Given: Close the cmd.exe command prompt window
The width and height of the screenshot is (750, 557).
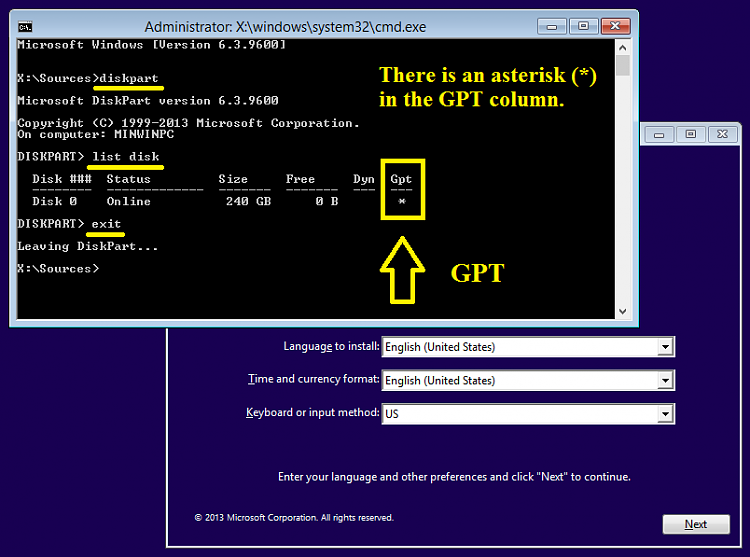Looking at the screenshot, I should (x=616, y=26).
